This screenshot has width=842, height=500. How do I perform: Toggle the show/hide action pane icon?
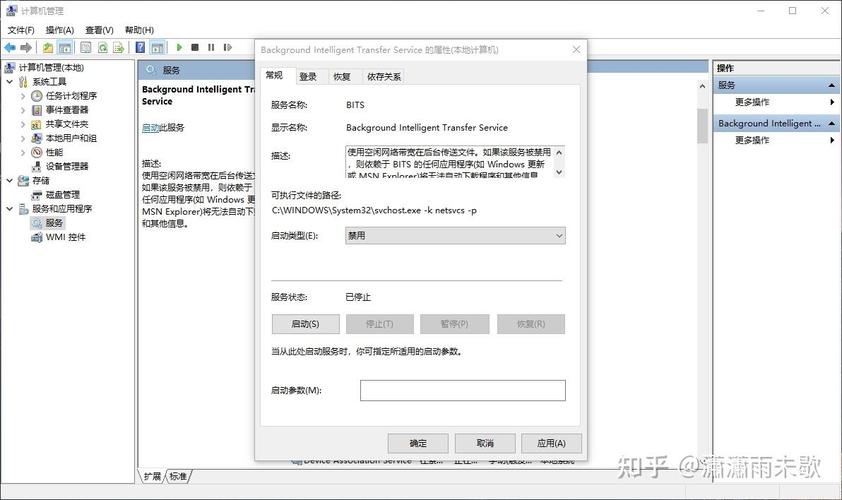(157, 48)
